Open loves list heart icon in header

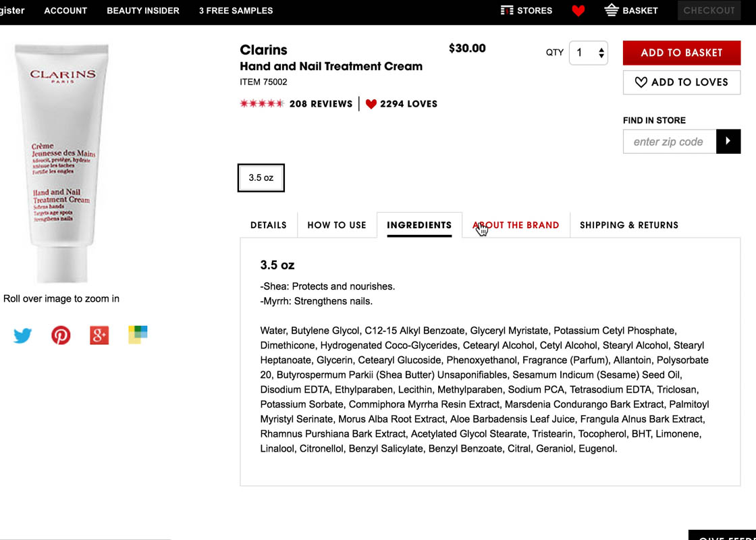click(578, 11)
